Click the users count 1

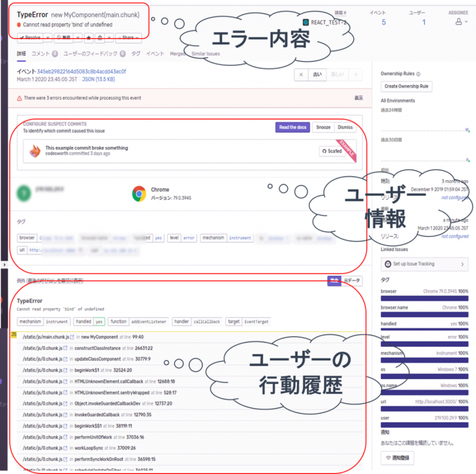click(424, 22)
